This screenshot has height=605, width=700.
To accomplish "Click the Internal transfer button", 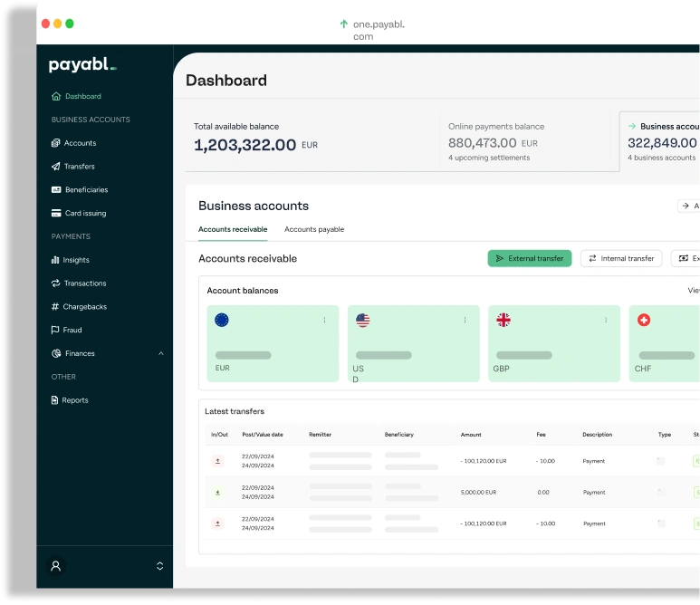I will pyautogui.click(x=621, y=258).
